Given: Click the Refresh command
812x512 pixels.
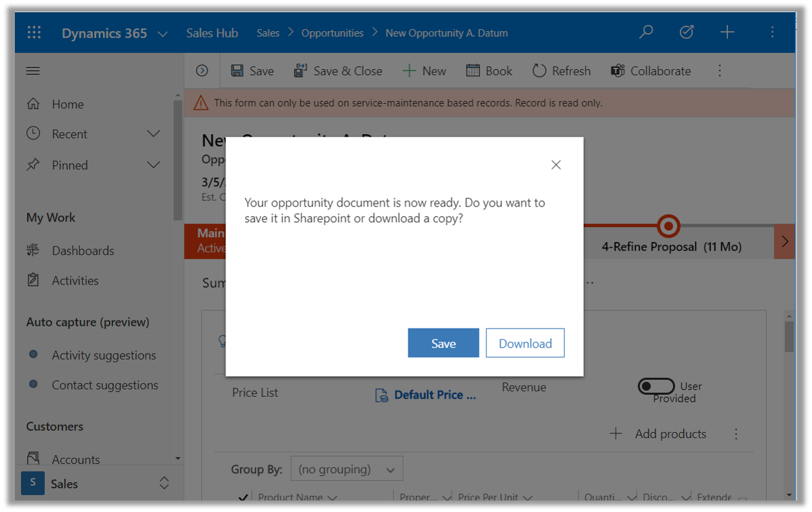Looking at the screenshot, I should click(x=561, y=71).
